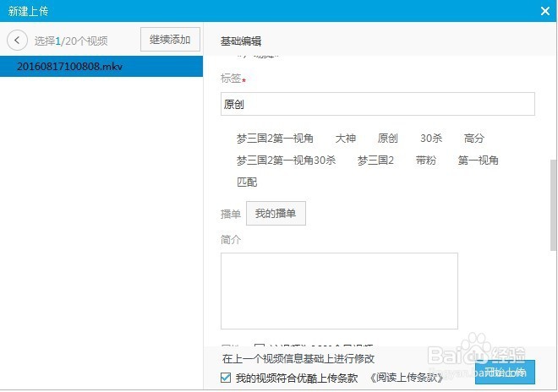Click the 继续添加 button

tap(170, 40)
